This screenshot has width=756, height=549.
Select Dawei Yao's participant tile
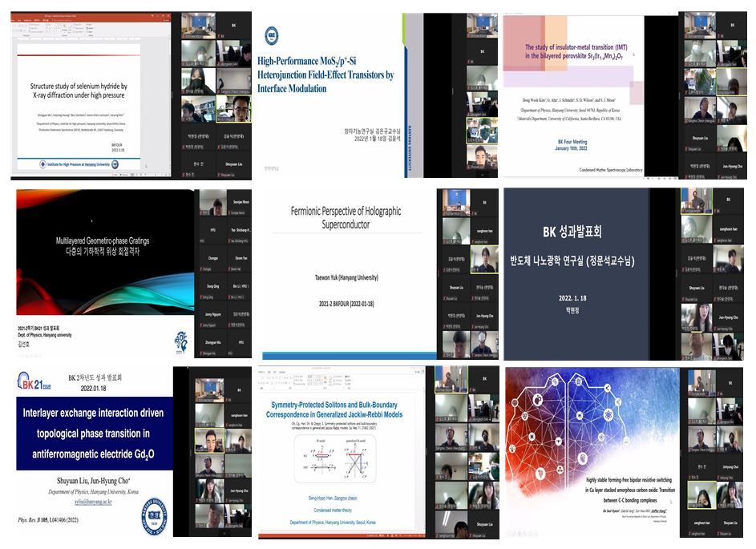[x=239, y=259]
